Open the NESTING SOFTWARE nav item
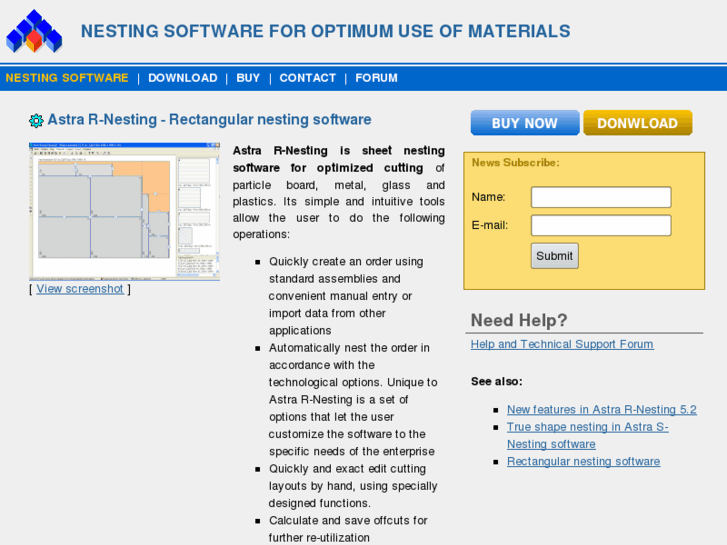 tap(67, 78)
